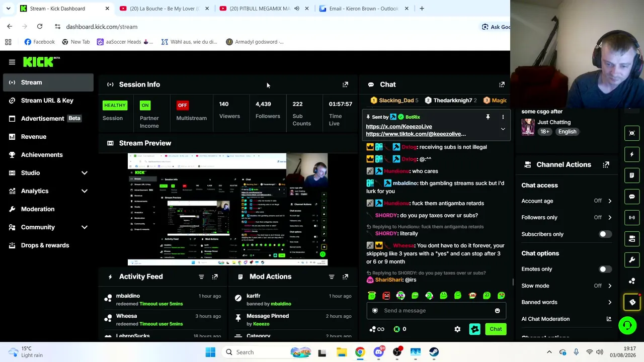Open the browser tab search dropdown

tap(8, 9)
